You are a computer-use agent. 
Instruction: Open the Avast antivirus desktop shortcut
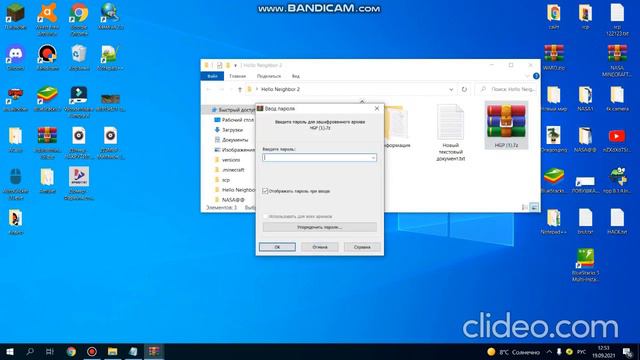pyautogui.click(x=47, y=19)
